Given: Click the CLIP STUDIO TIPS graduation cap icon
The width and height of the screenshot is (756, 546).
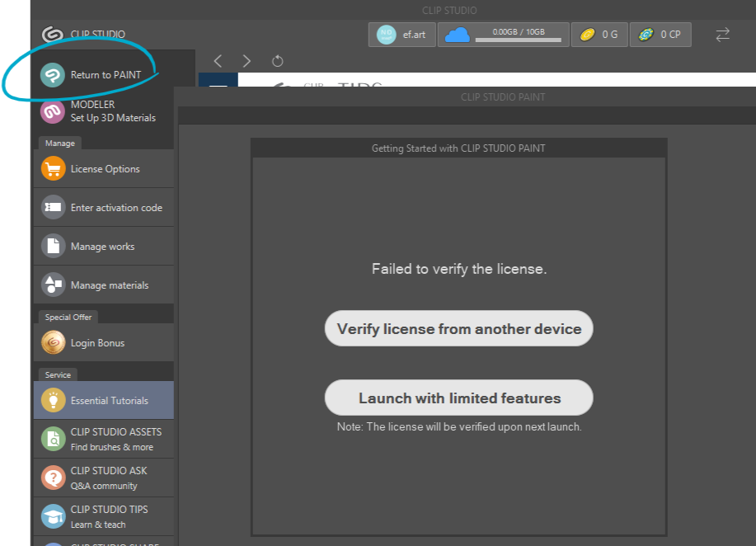Looking at the screenshot, I should pyautogui.click(x=53, y=516).
